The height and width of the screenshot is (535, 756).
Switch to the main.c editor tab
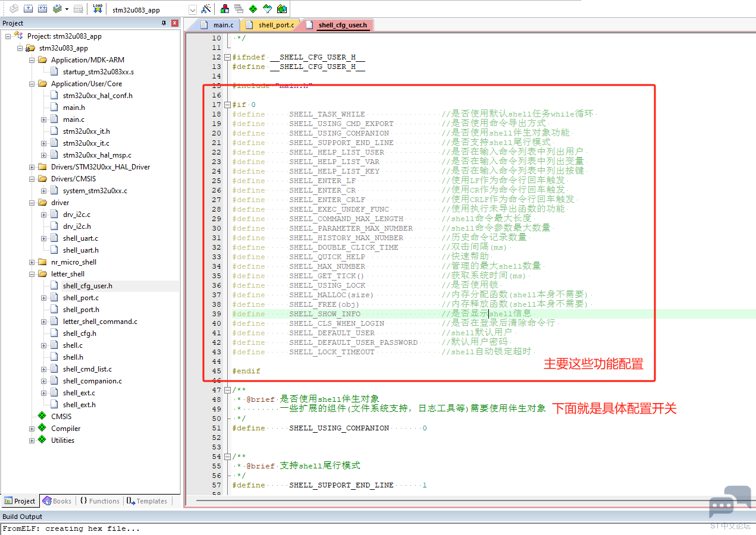click(x=218, y=25)
